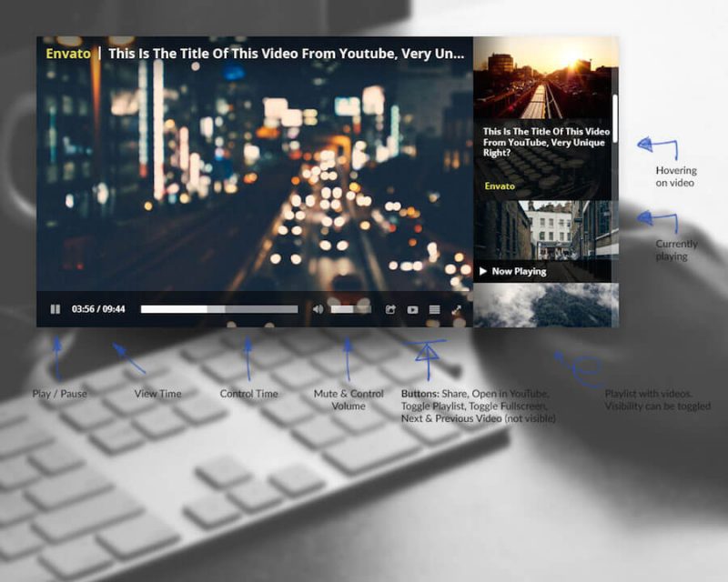728x582 pixels.
Task: Open hovered playlist item titled Very Unique Right?
Action: pyautogui.click(x=542, y=159)
